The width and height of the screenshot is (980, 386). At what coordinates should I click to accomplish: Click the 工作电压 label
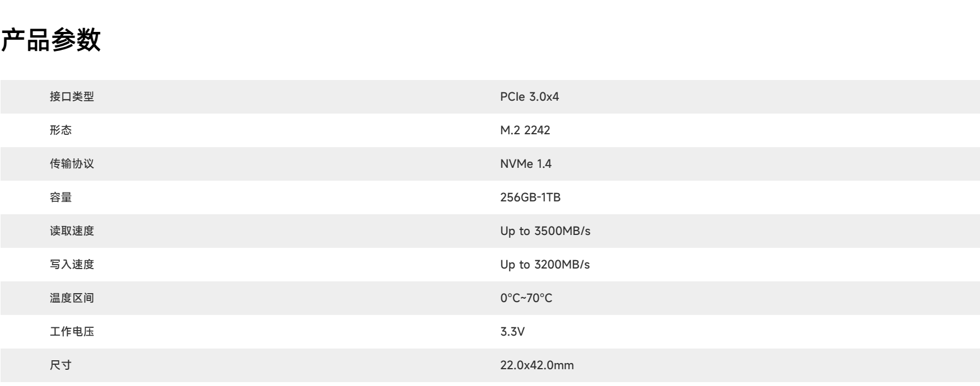coord(72,332)
